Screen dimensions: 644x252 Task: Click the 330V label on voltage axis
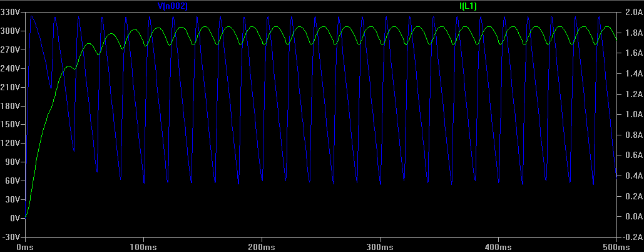coord(13,12)
